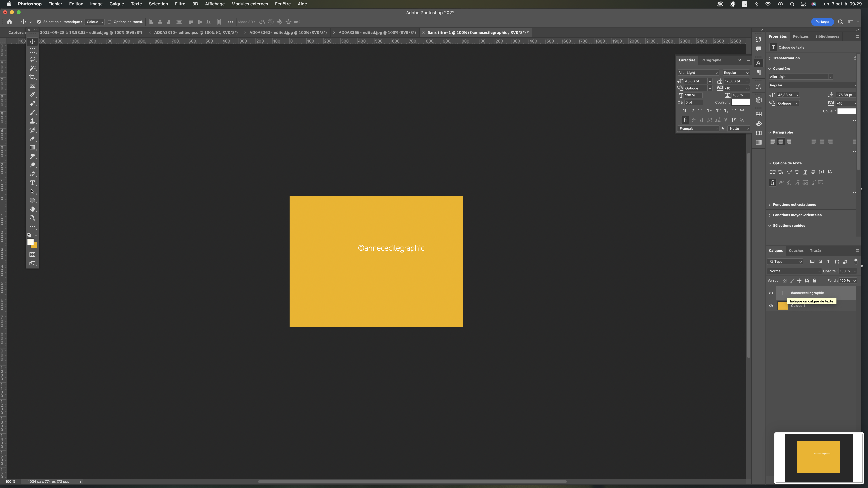Hide the ©annececilegraphic text layer
The image size is (868, 488).
tap(771, 293)
